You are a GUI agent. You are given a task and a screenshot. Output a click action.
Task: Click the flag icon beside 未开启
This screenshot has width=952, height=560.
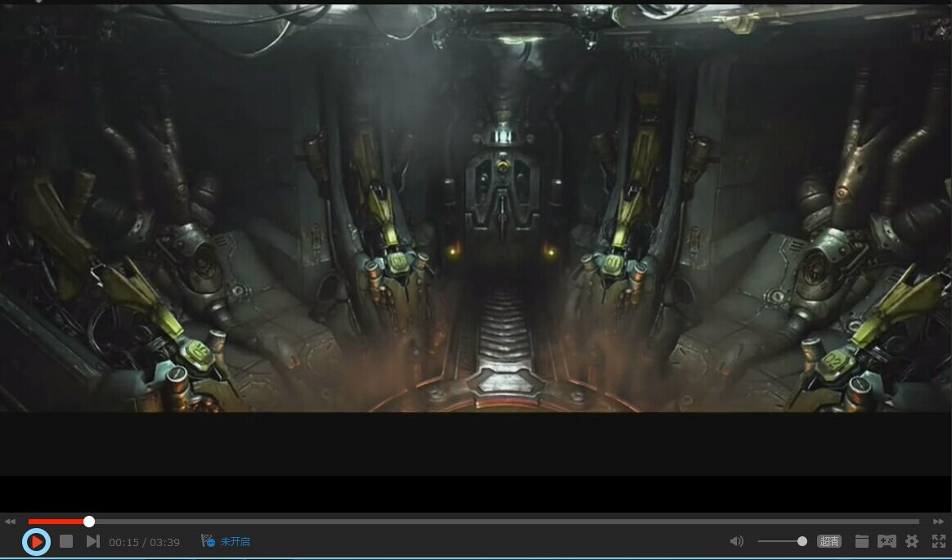click(208, 540)
